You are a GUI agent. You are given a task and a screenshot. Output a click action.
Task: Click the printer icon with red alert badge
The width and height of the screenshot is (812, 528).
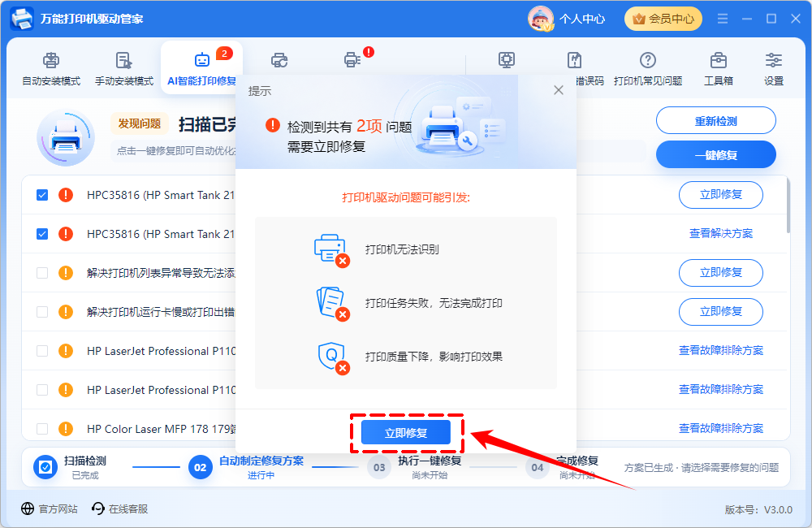352,59
